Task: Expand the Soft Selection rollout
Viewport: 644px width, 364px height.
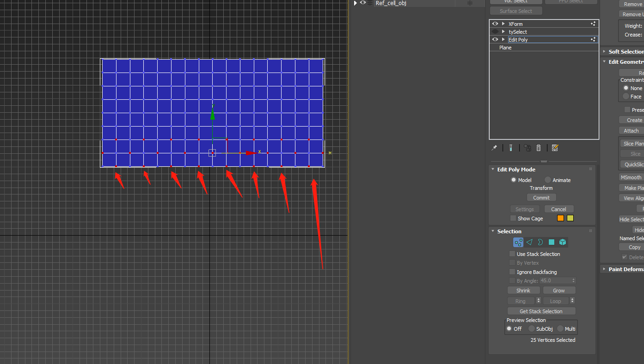Action: pyautogui.click(x=604, y=52)
